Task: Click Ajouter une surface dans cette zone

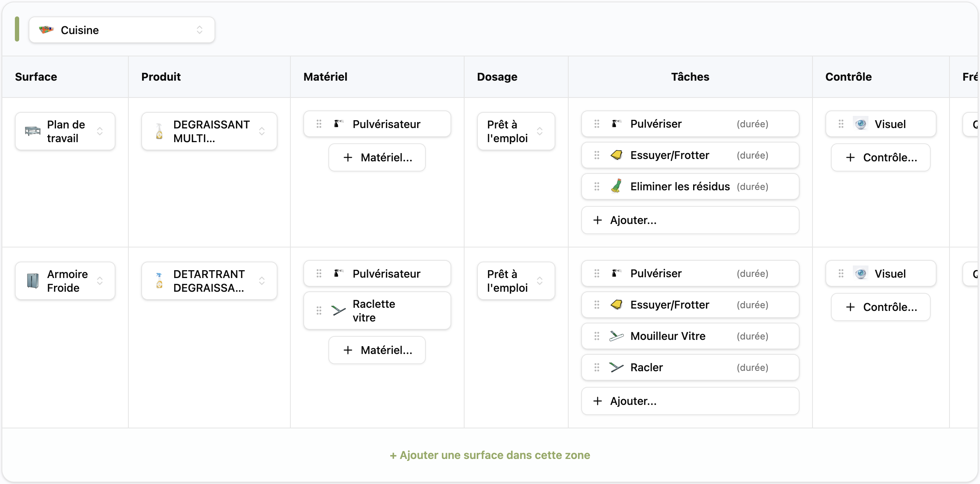Action: [490, 455]
